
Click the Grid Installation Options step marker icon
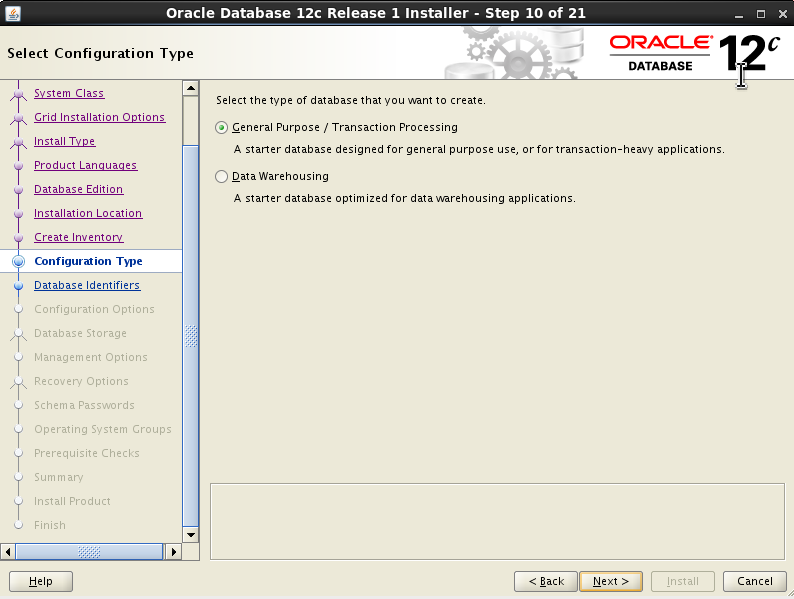[19, 118]
